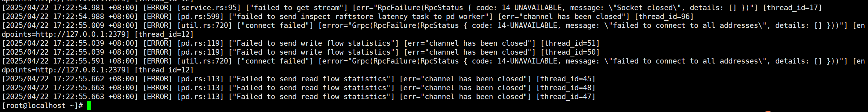Click thread_id=45 in read flow error
This screenshot has height=112, width=868.
coord(566,79)
